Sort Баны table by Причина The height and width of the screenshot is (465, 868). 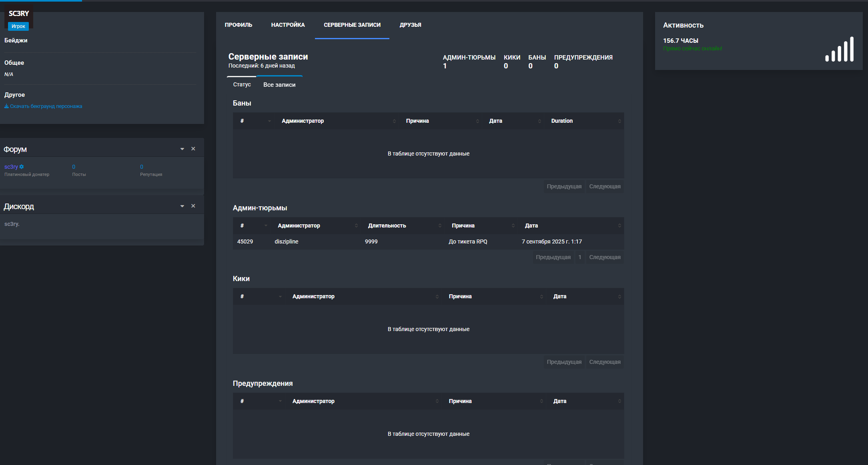(x=441, y=121)
